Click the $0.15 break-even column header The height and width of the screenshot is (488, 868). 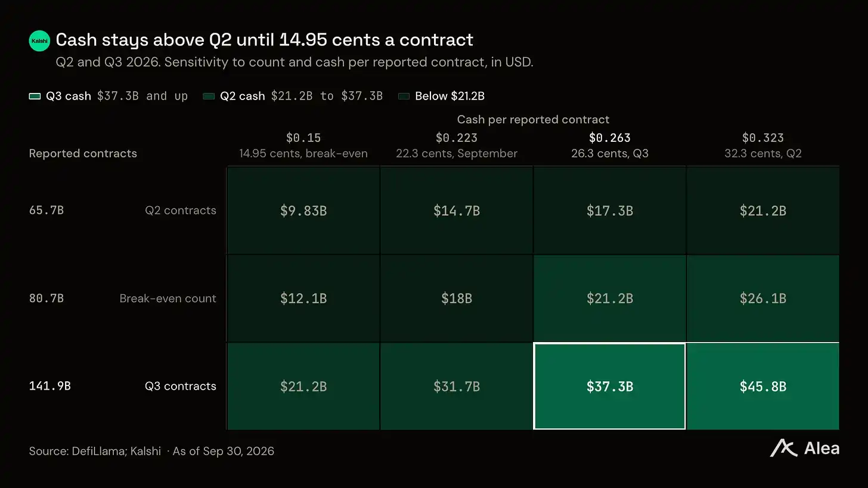303,145
